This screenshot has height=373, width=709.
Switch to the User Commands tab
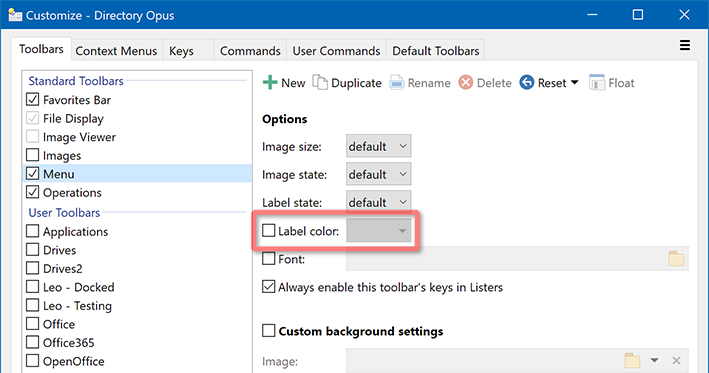pyautogui.click(x=336, y=51)
